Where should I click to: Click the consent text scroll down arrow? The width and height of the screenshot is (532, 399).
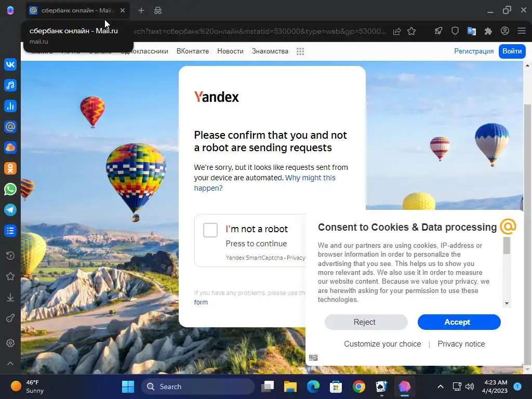pos(507,303)
